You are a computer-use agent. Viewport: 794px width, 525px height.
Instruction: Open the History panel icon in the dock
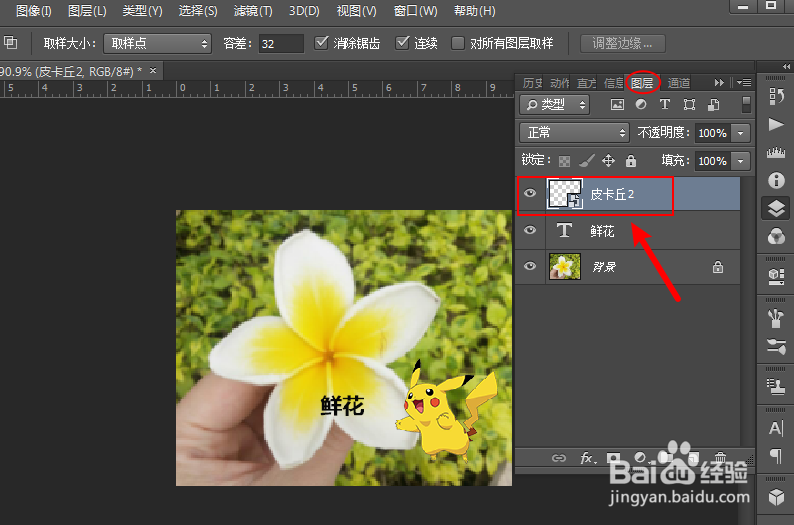776,95
